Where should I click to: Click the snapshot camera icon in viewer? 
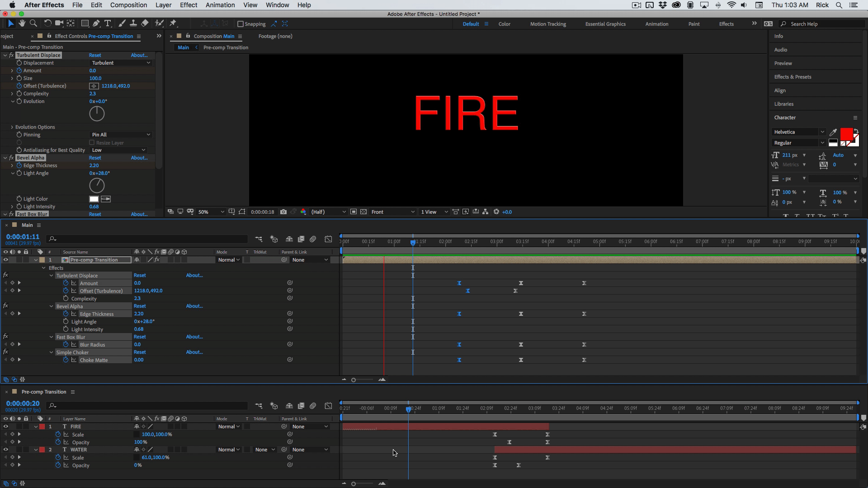click(x=283, y=212)
